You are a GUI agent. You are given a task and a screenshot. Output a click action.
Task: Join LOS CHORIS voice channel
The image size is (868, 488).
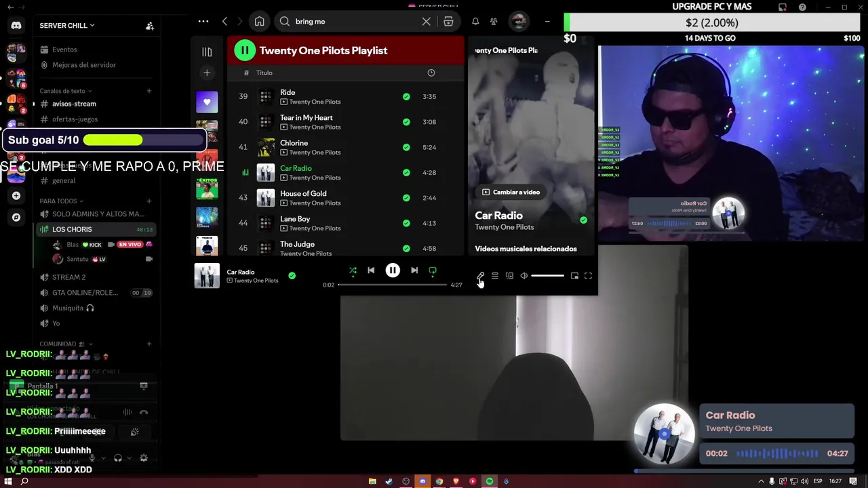click(95, 229)
